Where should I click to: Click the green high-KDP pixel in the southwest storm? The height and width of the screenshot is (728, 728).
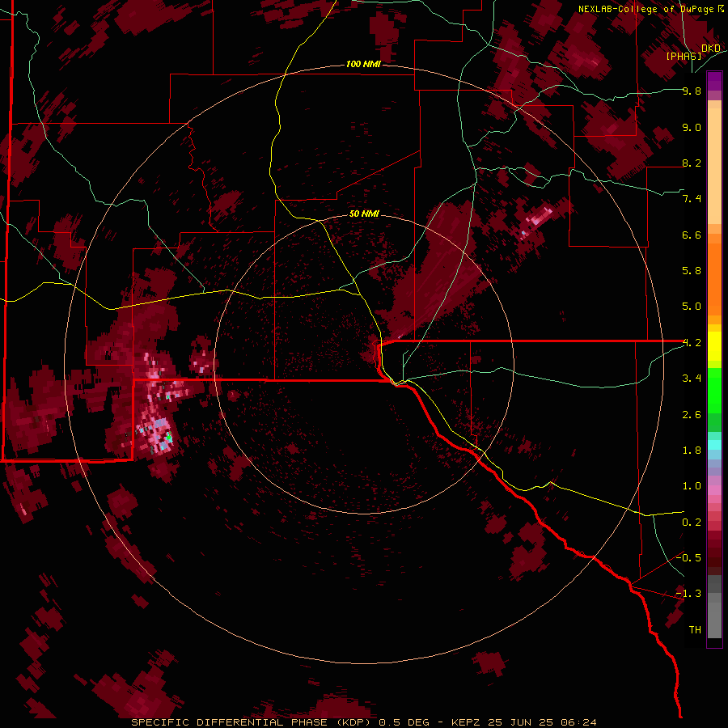[170, 437]
